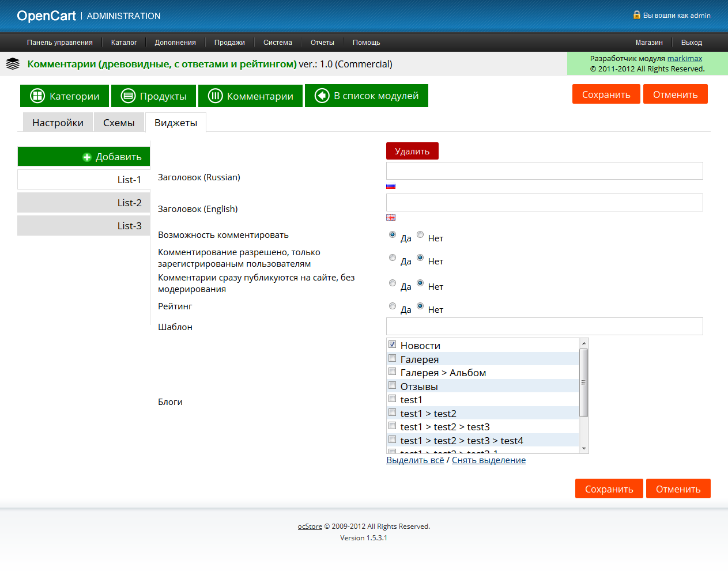Check the test1 > test2 checkbox

(392, 412)
